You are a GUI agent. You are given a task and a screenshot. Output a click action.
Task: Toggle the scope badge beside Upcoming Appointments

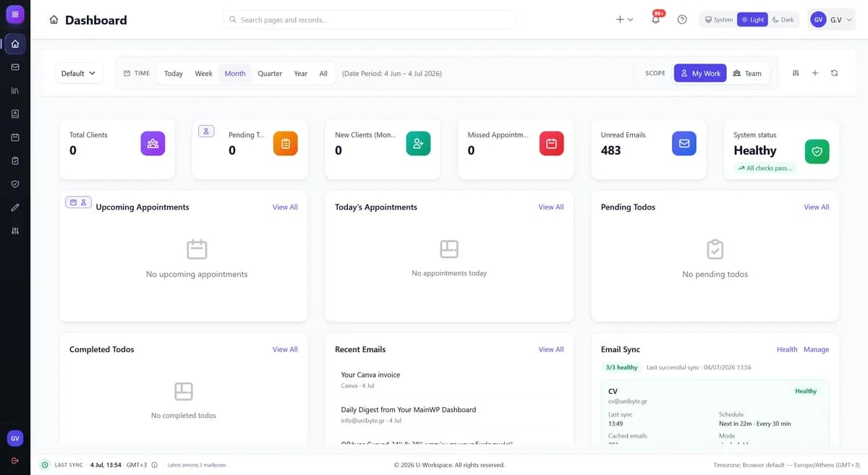pos(78,202)
